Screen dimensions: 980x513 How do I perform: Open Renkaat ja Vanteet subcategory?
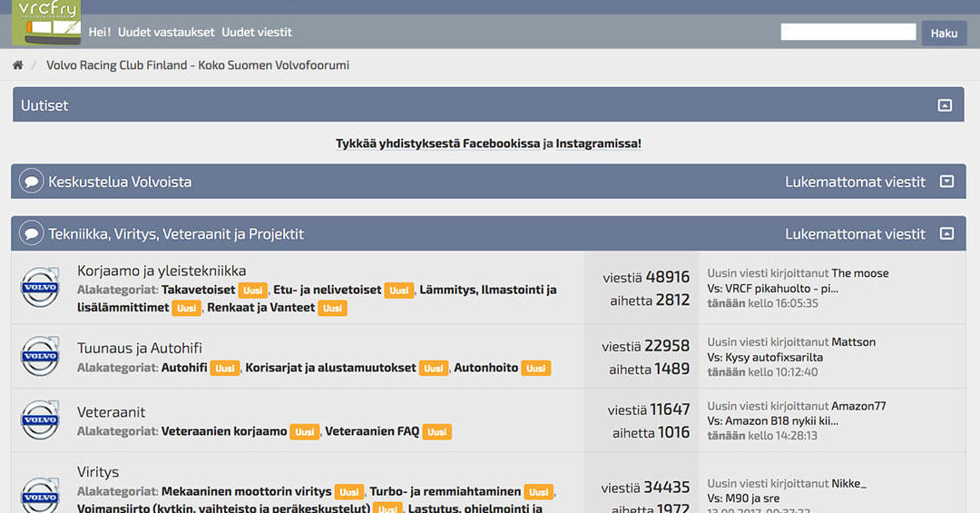[x=260, y=308]
